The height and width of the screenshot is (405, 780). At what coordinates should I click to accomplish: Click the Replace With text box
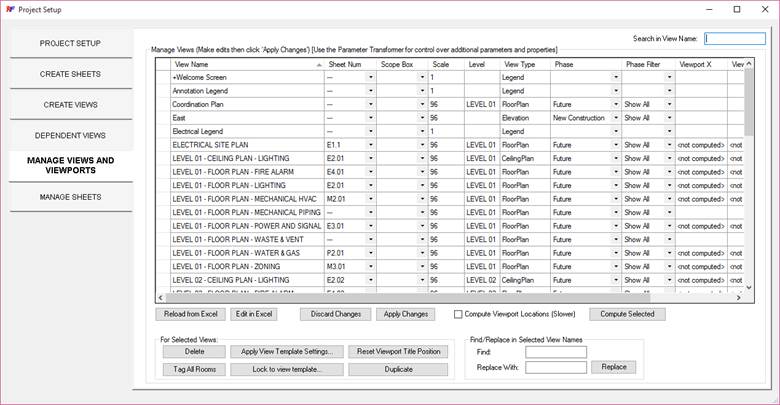click(556, 367)
